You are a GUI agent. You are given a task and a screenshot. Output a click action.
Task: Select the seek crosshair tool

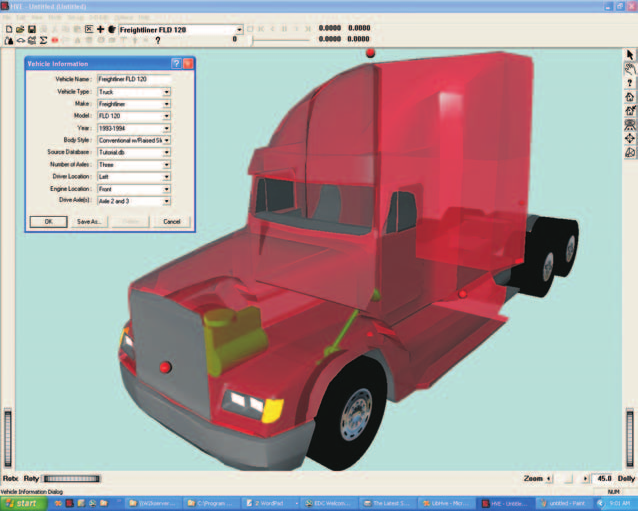630,138
